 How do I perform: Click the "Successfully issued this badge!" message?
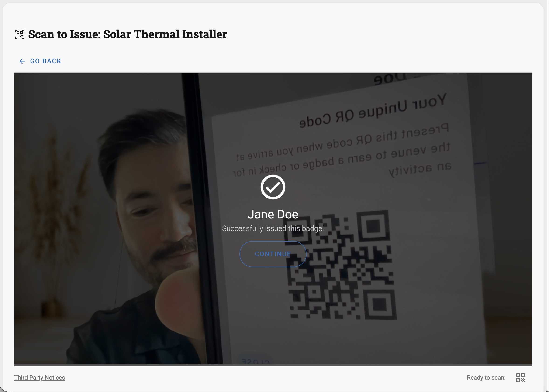(273, 228)
